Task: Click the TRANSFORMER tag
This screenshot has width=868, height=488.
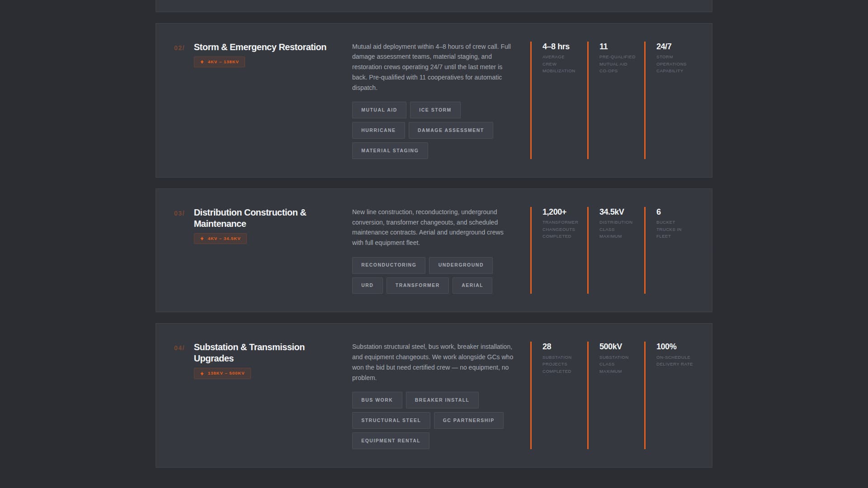Action: coord(417,285)
